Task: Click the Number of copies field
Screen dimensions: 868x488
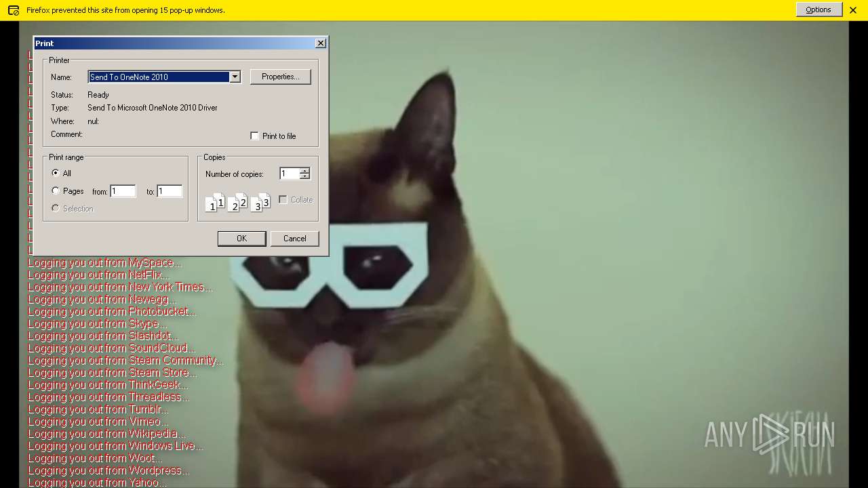Action: (x=289, y=174)
